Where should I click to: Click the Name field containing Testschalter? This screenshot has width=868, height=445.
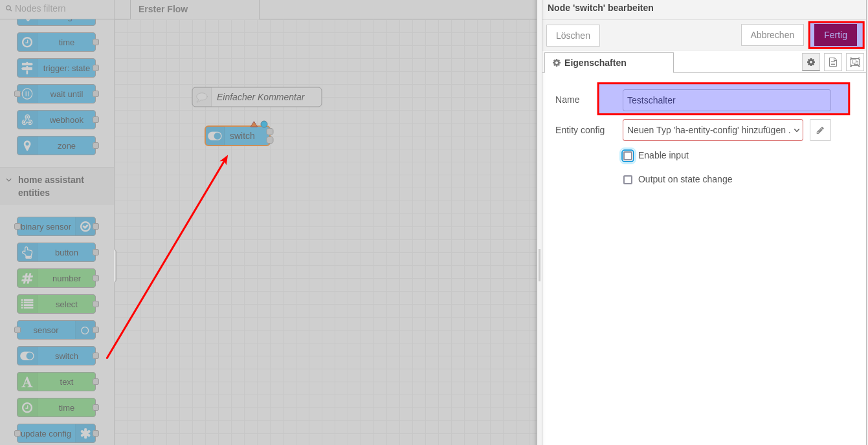726,100
